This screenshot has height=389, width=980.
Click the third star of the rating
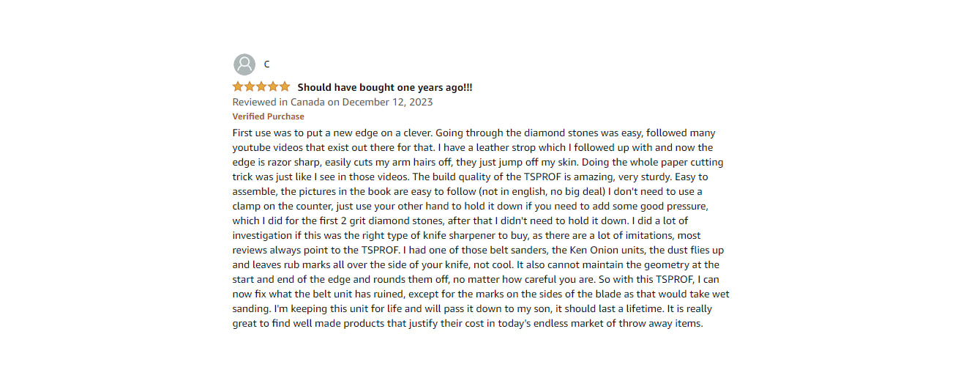[x=261, y=87]
